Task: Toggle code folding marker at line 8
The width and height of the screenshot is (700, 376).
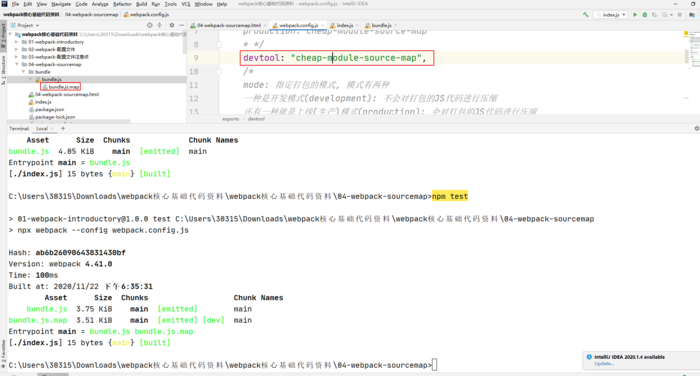Action: 219,44
